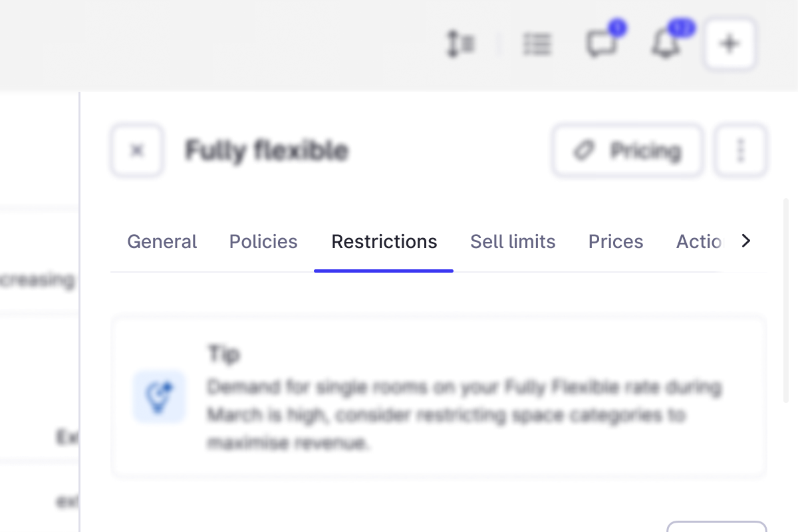The image size is (798, 532).
Task: Open the list view icon
Action: tap(537, 45)
